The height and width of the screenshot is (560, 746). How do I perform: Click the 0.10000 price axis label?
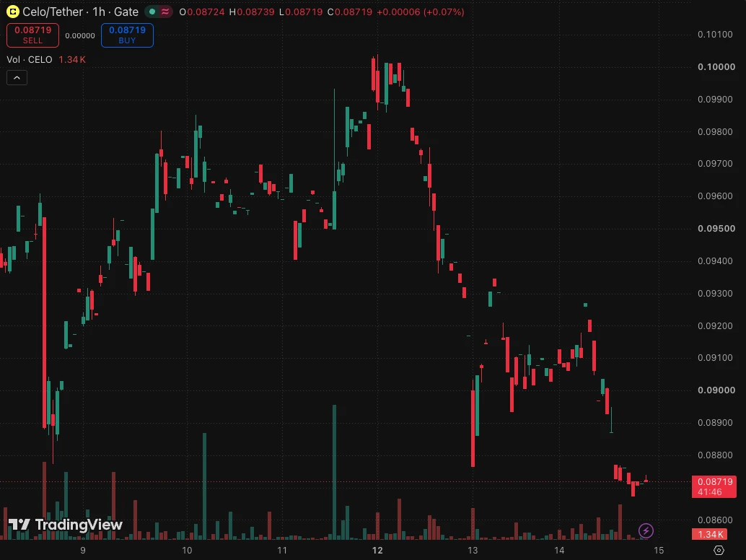(716, 67)
